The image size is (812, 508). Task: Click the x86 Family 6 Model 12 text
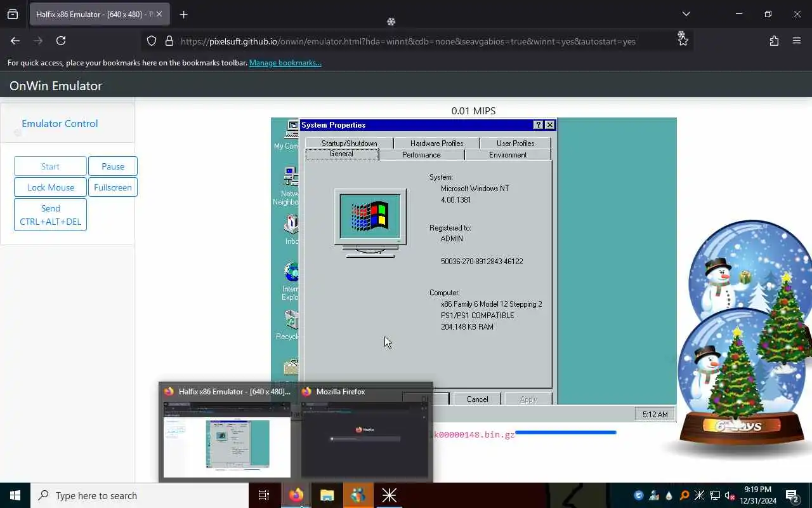(491, 304)
